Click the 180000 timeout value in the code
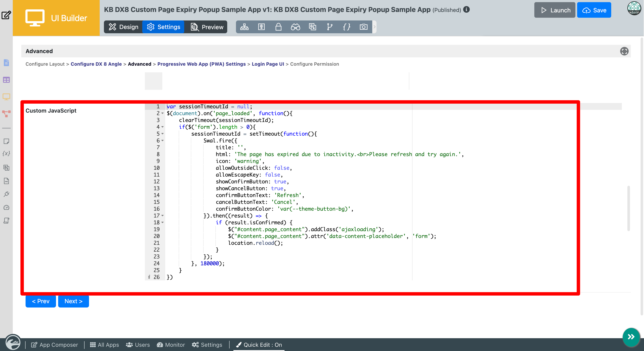 (x=210, y=263)
